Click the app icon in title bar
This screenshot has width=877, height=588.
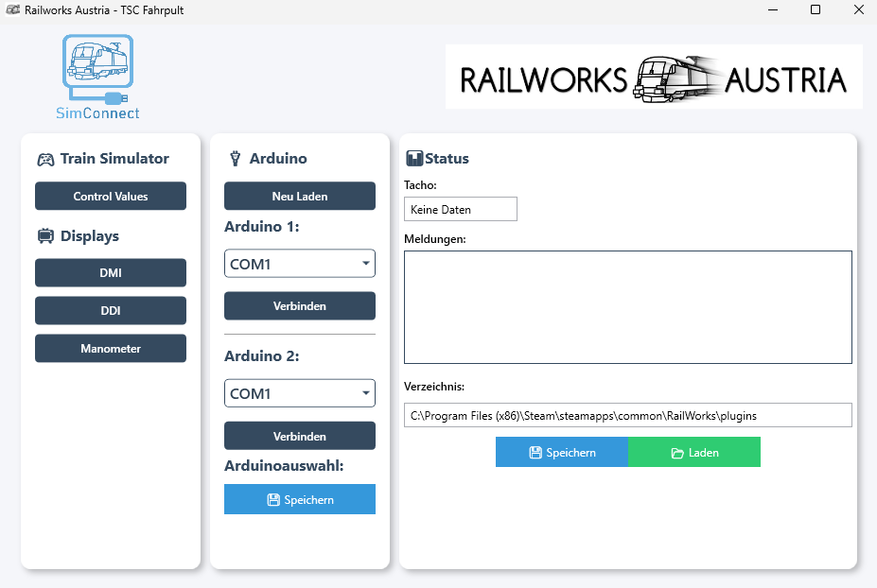coord(12,10)
